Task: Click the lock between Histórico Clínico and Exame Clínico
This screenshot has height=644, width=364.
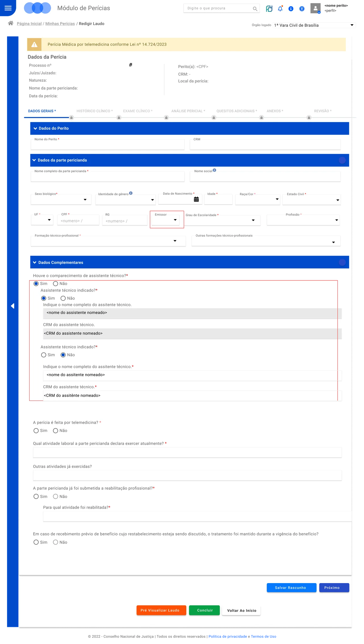Action: [x=119, y=118]
